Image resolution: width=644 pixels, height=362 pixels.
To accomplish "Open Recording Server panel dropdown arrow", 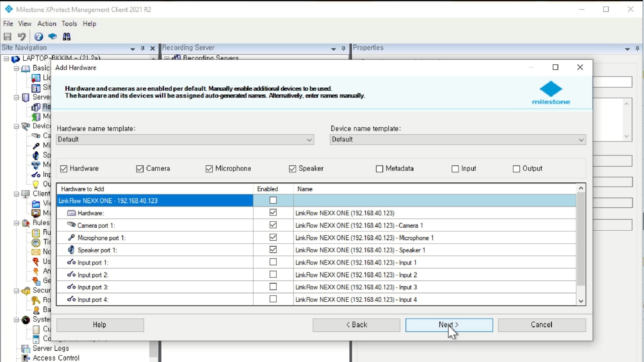I will pos(333,49).
